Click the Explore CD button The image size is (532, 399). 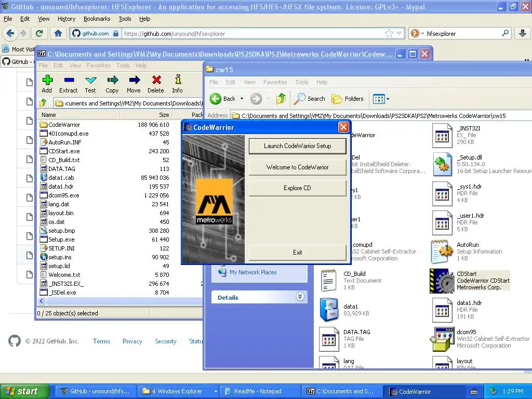[298, 188]
